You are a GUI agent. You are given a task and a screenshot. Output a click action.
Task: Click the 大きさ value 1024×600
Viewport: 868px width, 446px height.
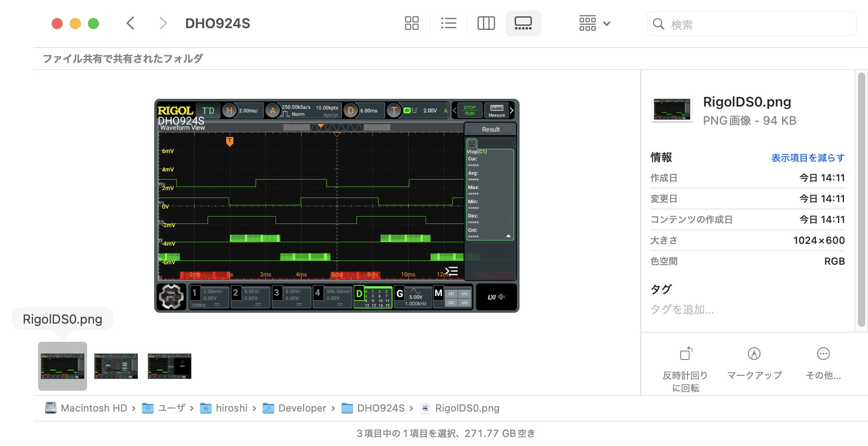(x=819, y=240)
